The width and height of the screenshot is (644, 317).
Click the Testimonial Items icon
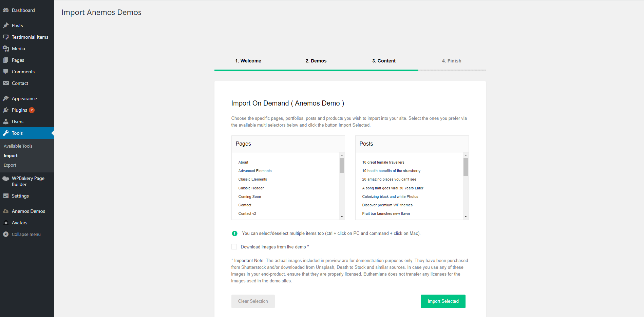(6, 37)
